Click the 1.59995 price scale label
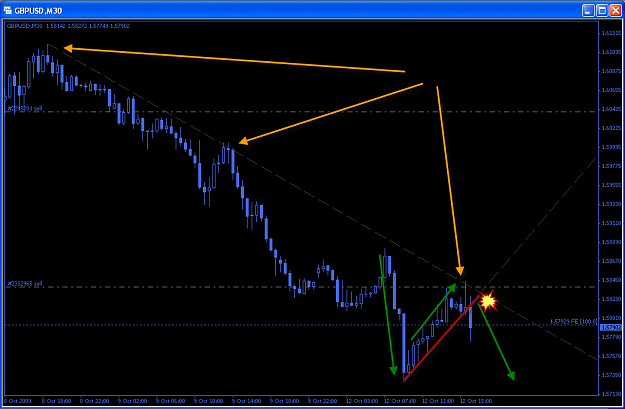The image size is (625, 409). click(x=611, y=147)
